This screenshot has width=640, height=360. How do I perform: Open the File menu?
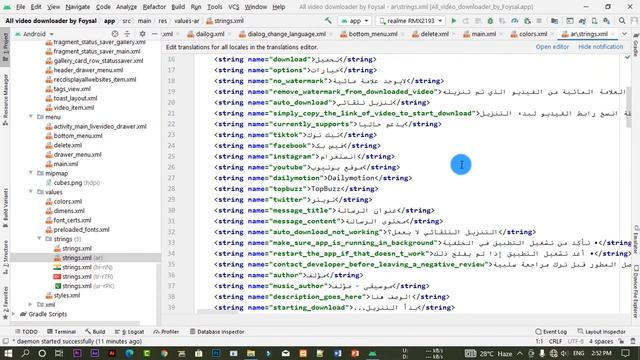(20, 7)
